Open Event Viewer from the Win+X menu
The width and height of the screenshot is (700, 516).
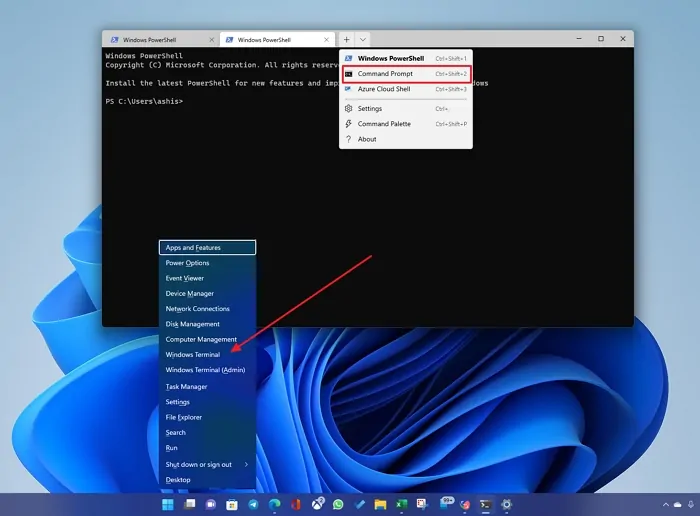click(207, 278)
